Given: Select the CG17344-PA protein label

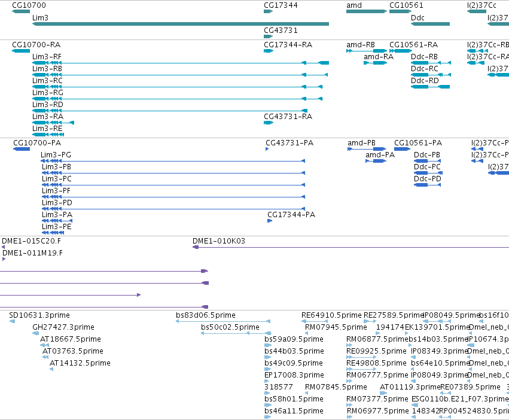Looking at the screenshot, I should pyautogui.click(x=291, y=215).
